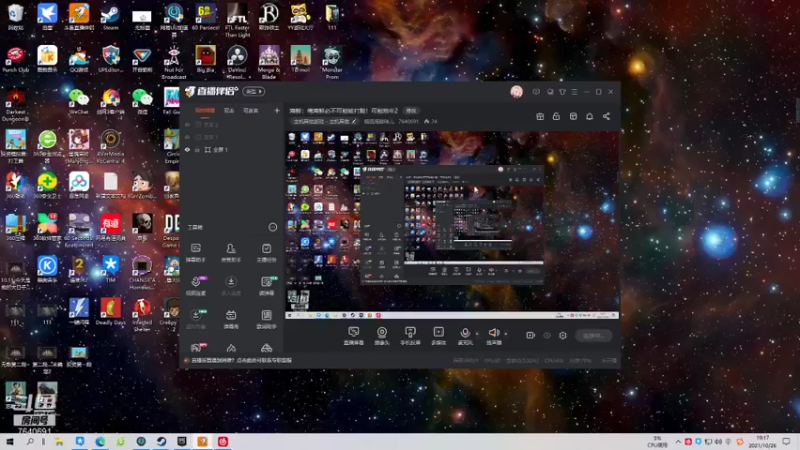Open Windows notification center in the taskbar
Viewport: 800px width, 450px height.
786,441
